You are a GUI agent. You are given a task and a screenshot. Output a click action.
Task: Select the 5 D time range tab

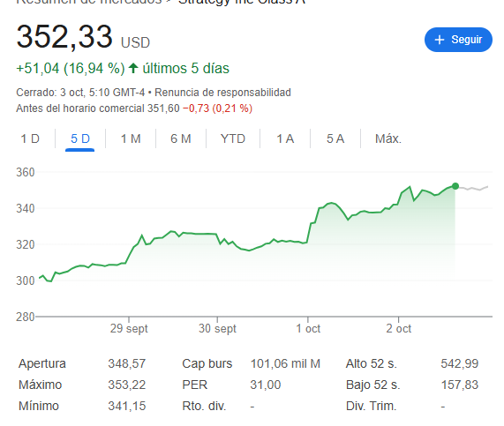80,138
